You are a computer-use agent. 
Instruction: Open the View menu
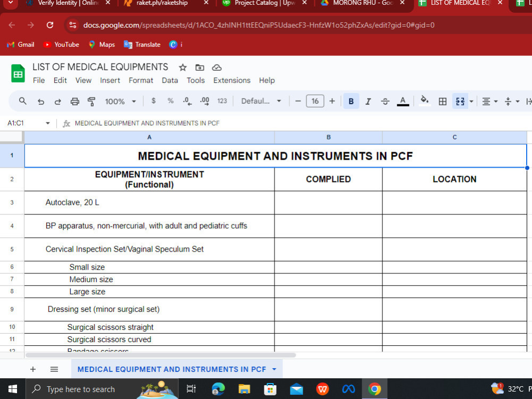pyautogui.click(x=84, y=80)
